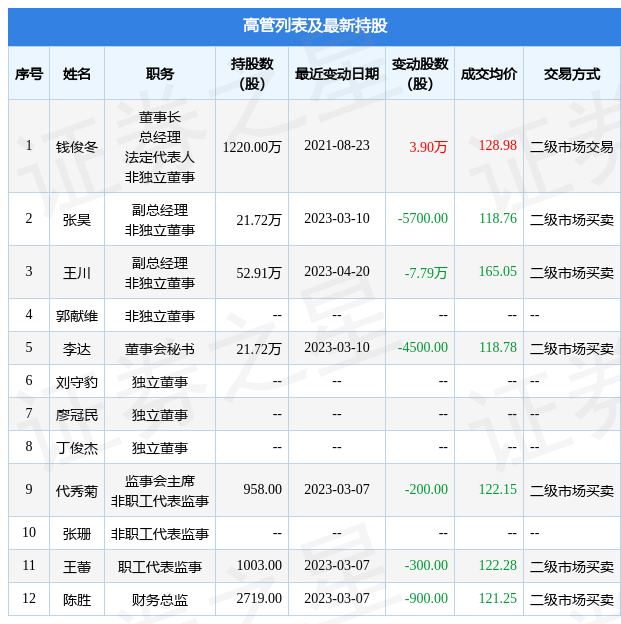This screenshot has width=621, height=624.
Task: Click the name 张昊
Action: pyautogui.click(x=77, y=220)
